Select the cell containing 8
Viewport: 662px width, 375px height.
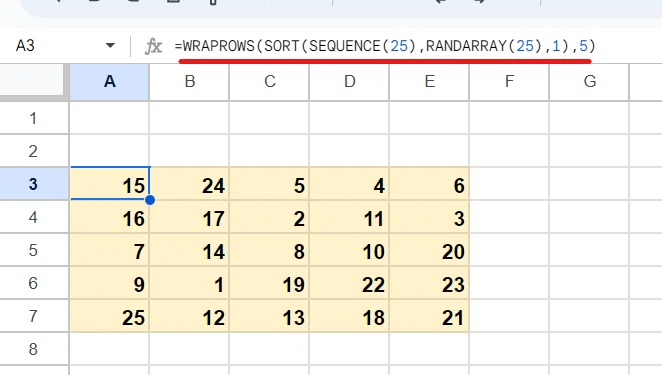click(269, 250)
